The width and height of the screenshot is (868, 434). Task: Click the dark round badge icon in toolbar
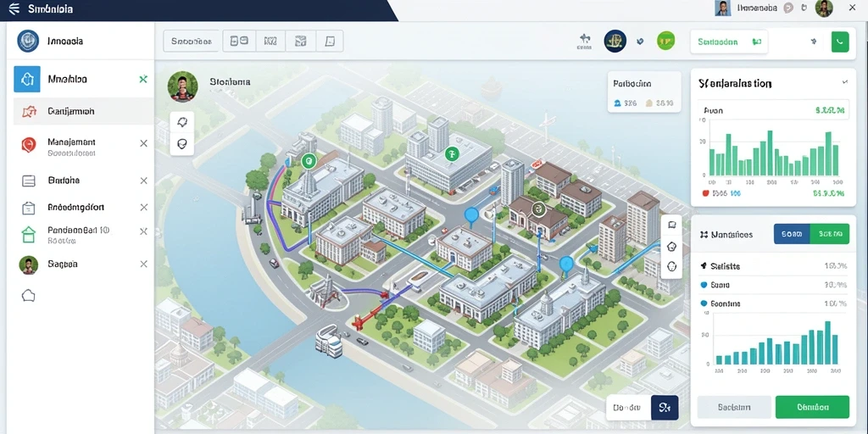click(x=615, y=41)
